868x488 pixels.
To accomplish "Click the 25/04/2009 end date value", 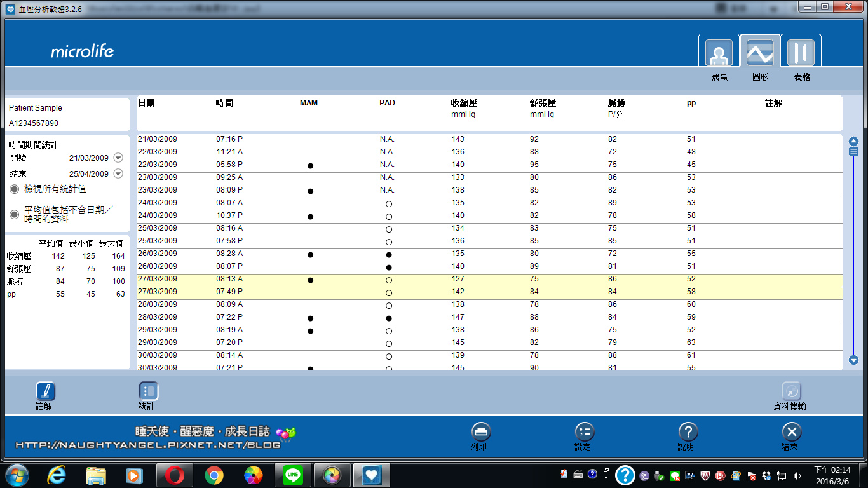I will pyautogui.click(x=89, y=173).
